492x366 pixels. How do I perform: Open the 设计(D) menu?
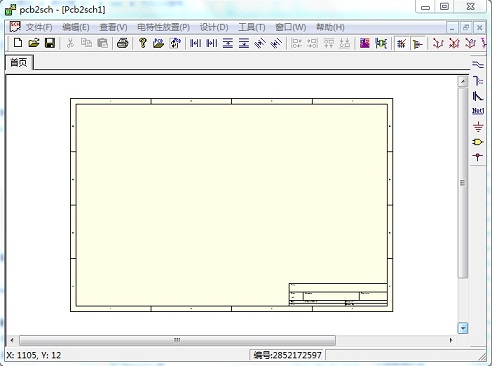[x=214, y=27]
